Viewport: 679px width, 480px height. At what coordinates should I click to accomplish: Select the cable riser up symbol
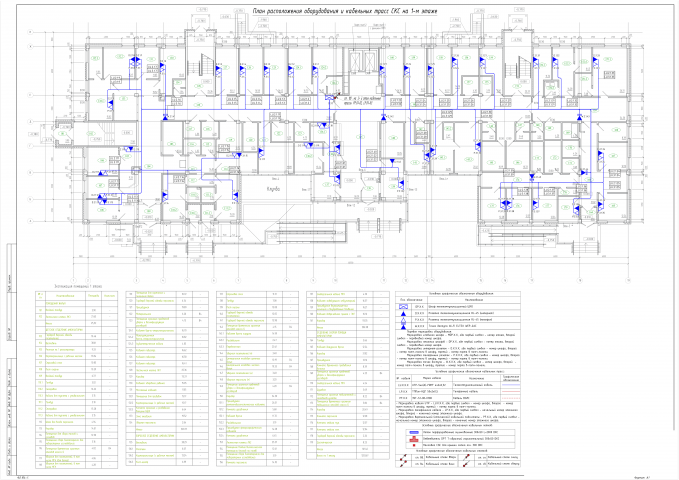pos(404,457)
